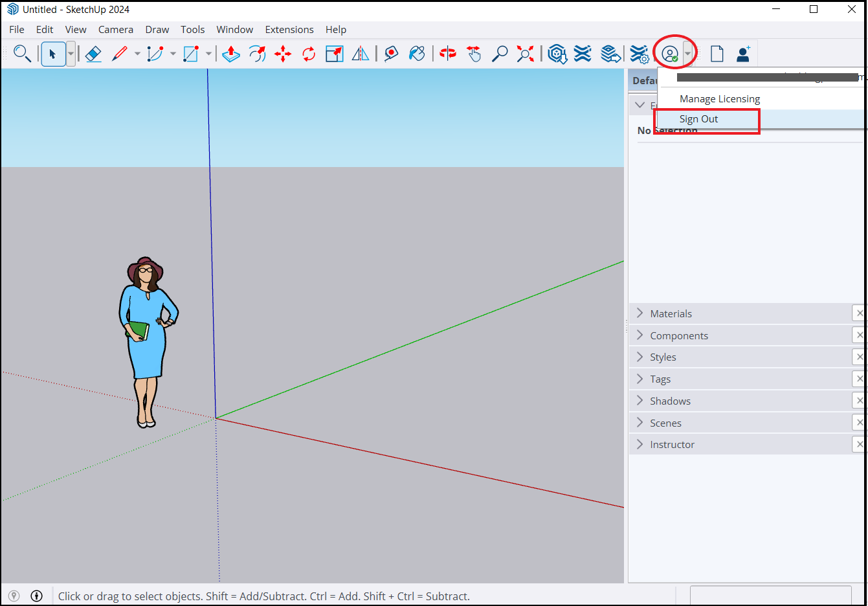Screen dimensions: 868x606
Task: Click the Orbit tool
Action: pos(447,54)
